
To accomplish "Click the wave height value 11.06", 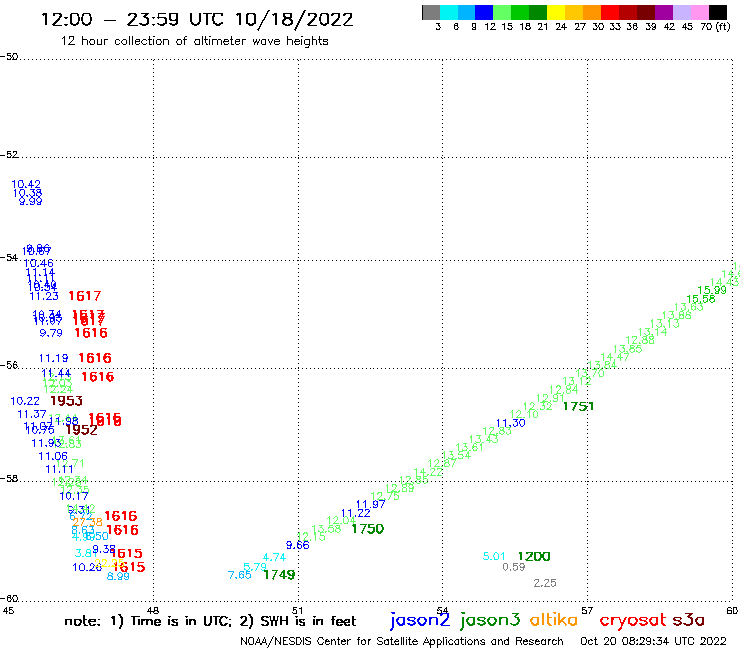I will point(53,456).
